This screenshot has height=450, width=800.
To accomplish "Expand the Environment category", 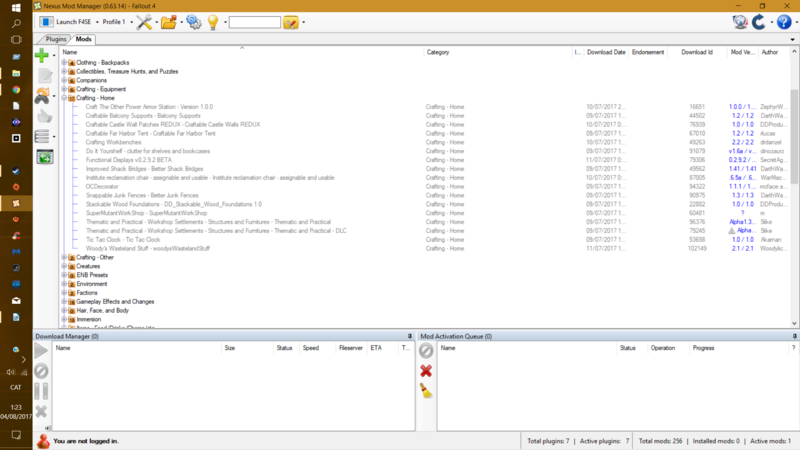I will [x=64, y=284].
